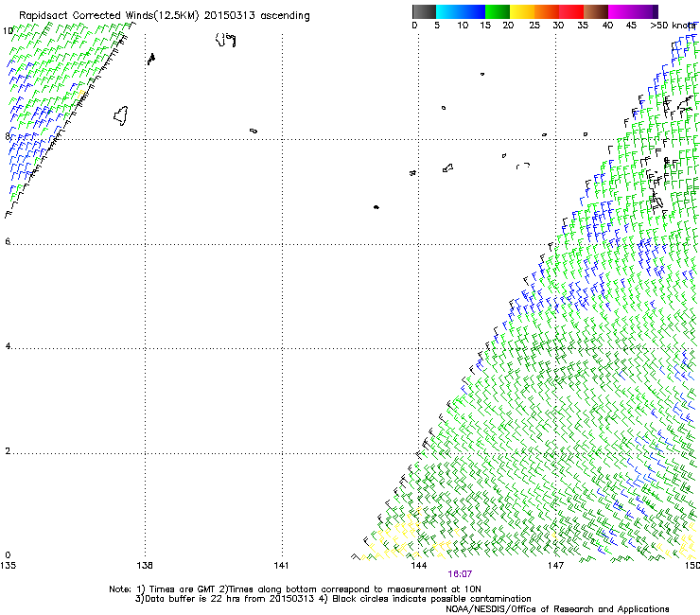Pick the orange 25-30 knots legend color
The image size is (700, 615).
point(547,11)
